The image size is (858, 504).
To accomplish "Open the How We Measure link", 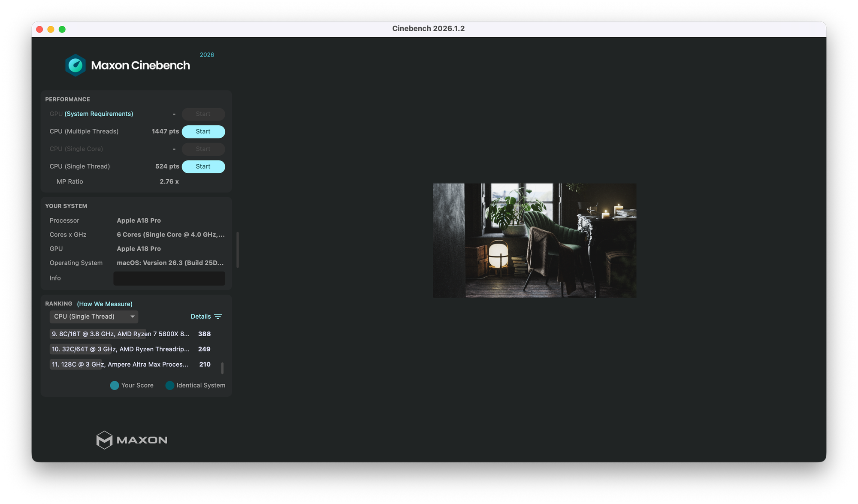I will coord(105,304).
